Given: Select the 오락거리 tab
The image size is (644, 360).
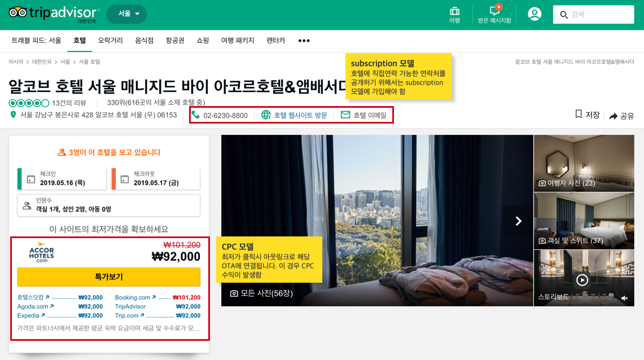Looking at the screenshot, I should (x=110, y=41).
